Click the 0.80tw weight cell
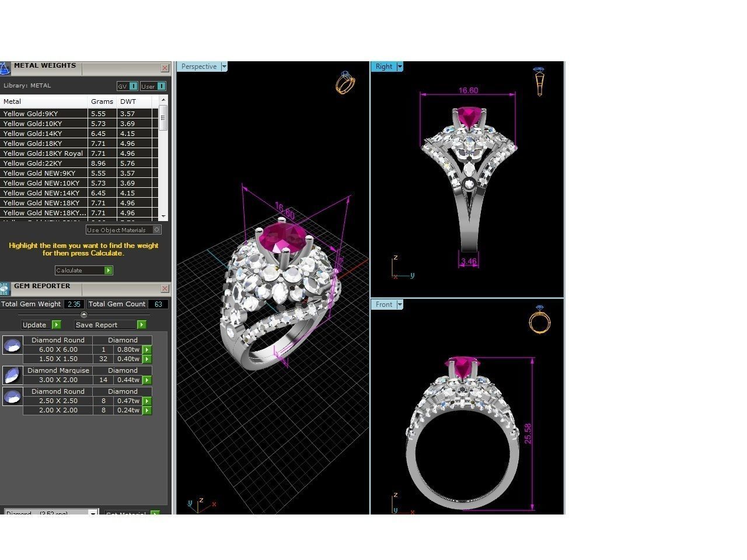Image resolution: width=747 pixels, height=560 pixels. [128, 349]
